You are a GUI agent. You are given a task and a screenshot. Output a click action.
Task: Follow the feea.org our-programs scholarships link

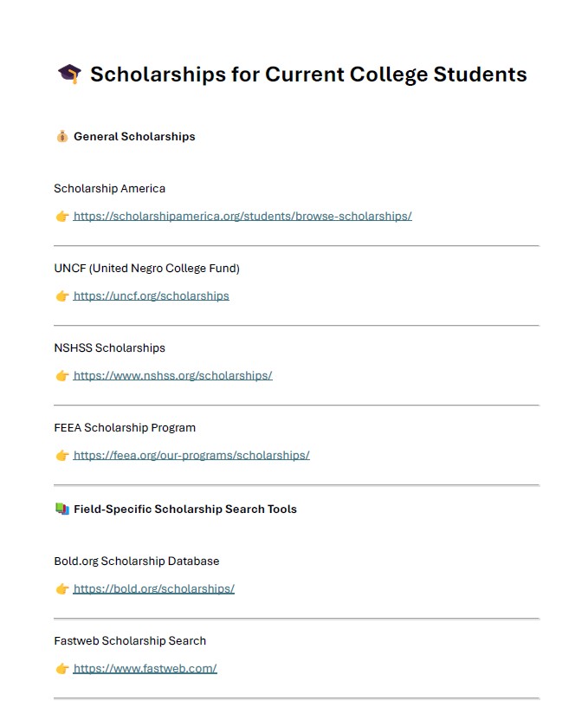coord(191,456)
